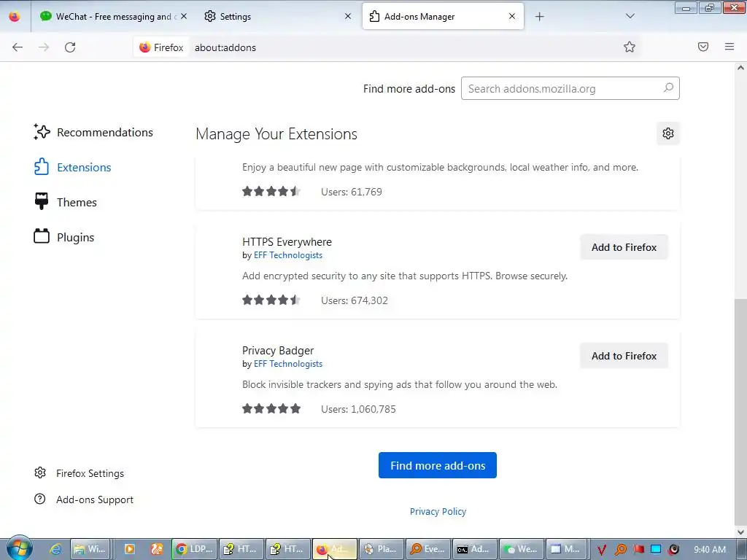Open EFF Technologists link under HTTPS Everywhere
Image resolution: width=747 pixels, height=560 pixels.
287,255
